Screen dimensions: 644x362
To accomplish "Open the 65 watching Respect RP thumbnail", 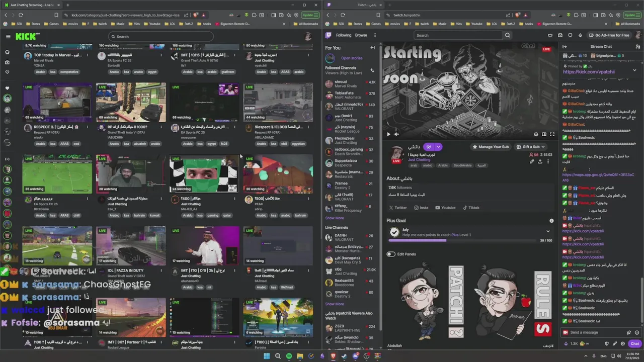I will pyautogui.click(x=57, y=103).
